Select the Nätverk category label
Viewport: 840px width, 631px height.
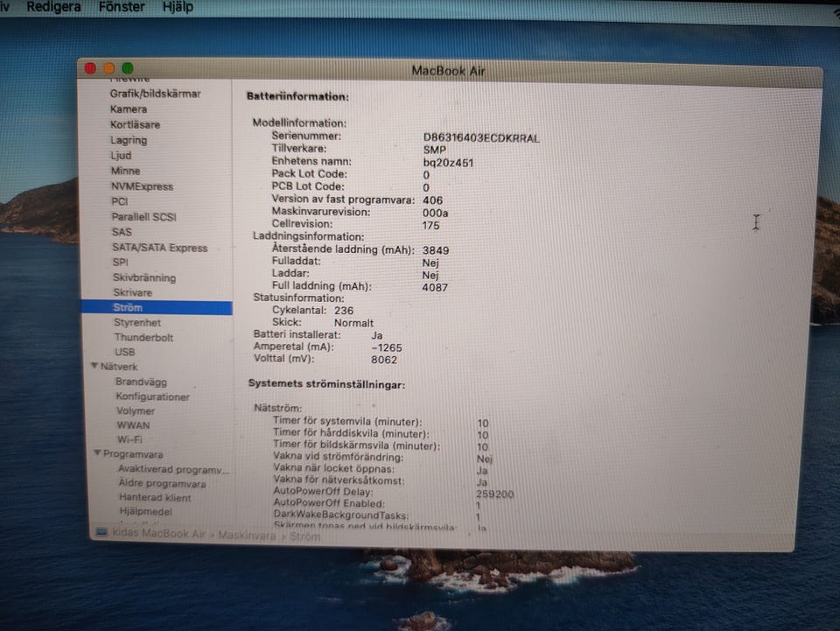click(x=119, y=367)
